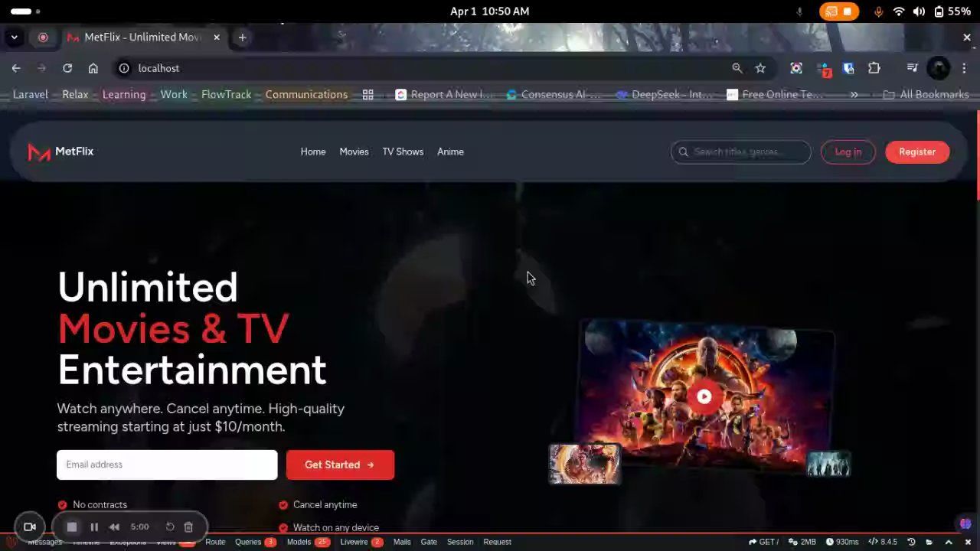
Task: Reload the page
Action: (x=67, y=68)
